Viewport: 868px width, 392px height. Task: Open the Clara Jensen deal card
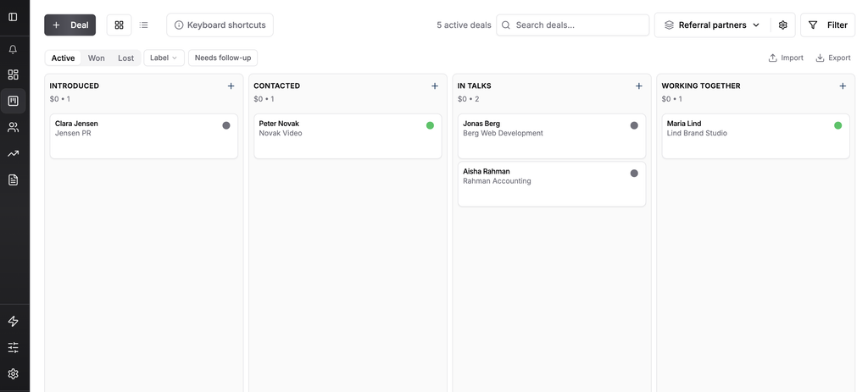[x=144, y=136]
